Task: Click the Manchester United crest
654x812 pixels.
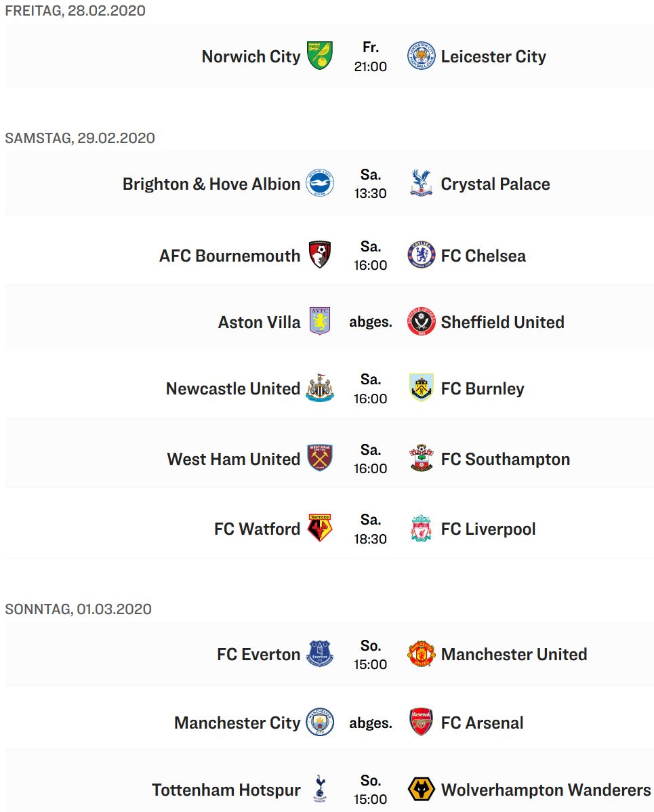Action: click(x=421, y=653)
